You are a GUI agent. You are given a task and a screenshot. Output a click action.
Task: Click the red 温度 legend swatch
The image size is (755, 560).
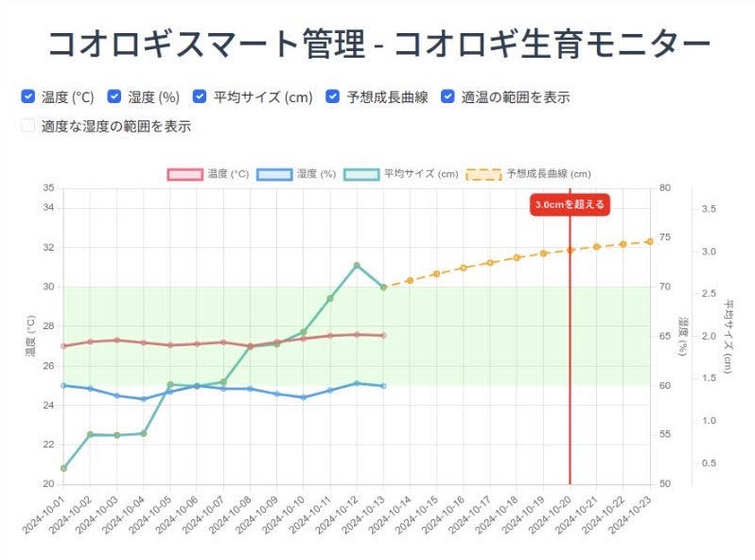(x=184, y=174)
